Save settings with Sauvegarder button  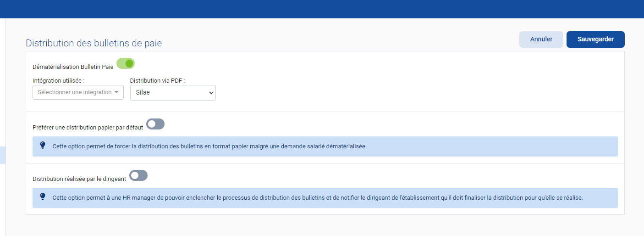click(x=595, y=39)
